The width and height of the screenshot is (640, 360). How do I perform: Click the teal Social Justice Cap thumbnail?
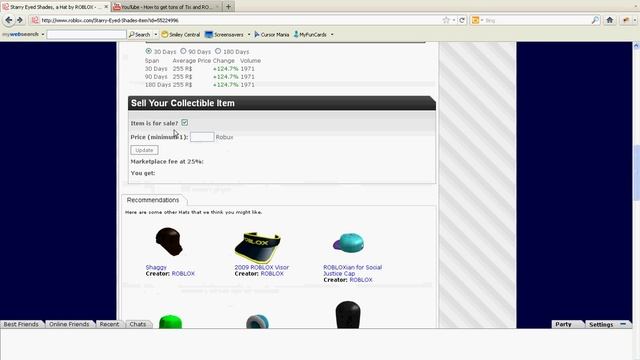[x=348, y=243]
